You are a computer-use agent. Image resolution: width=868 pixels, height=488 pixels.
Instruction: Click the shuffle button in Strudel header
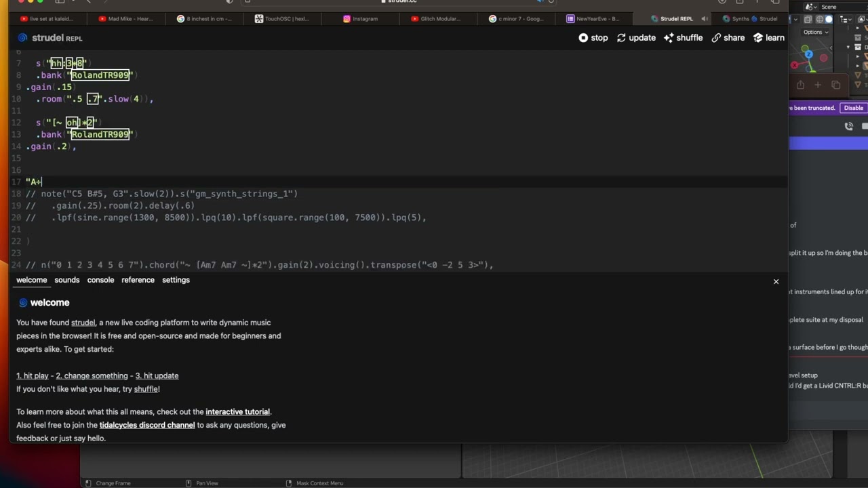click(683, 38)
